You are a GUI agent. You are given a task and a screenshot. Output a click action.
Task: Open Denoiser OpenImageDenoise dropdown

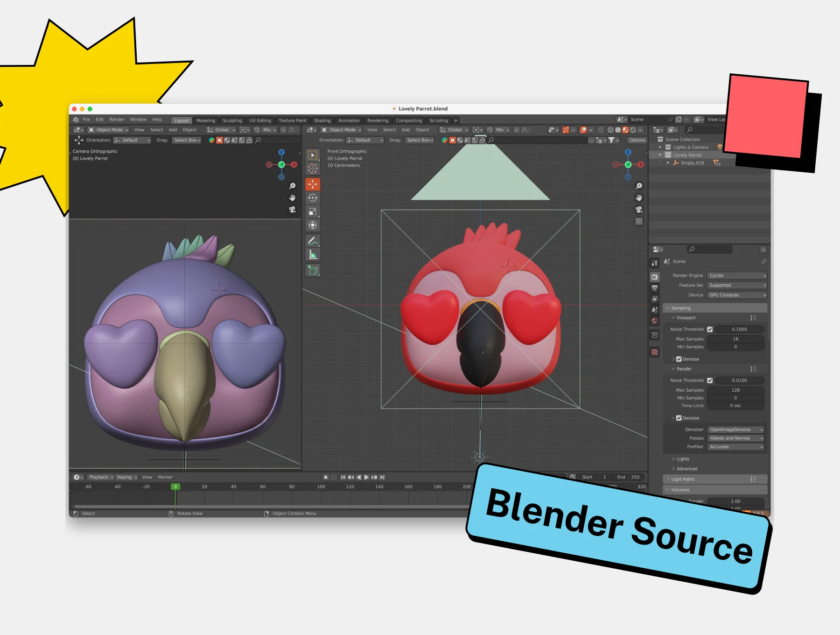coord(736,430)
